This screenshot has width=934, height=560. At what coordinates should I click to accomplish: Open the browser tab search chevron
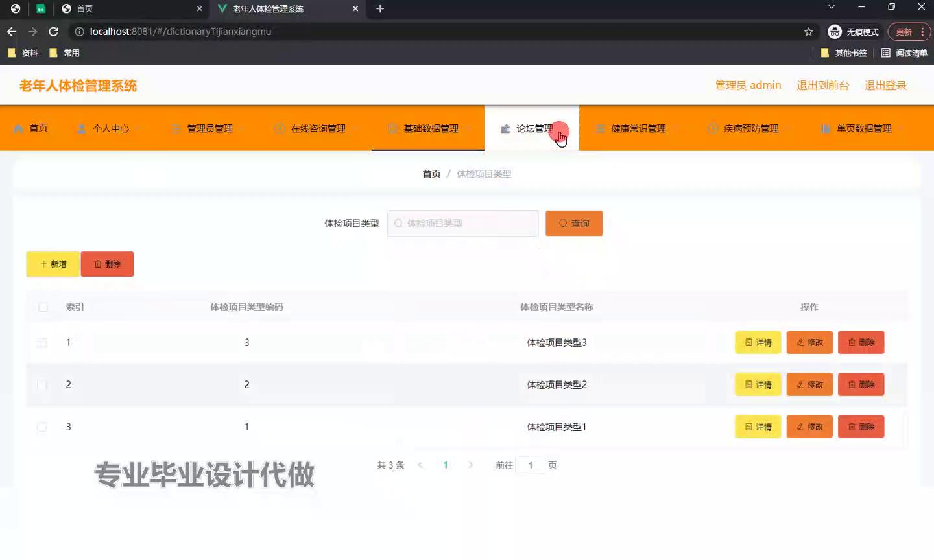831,7
